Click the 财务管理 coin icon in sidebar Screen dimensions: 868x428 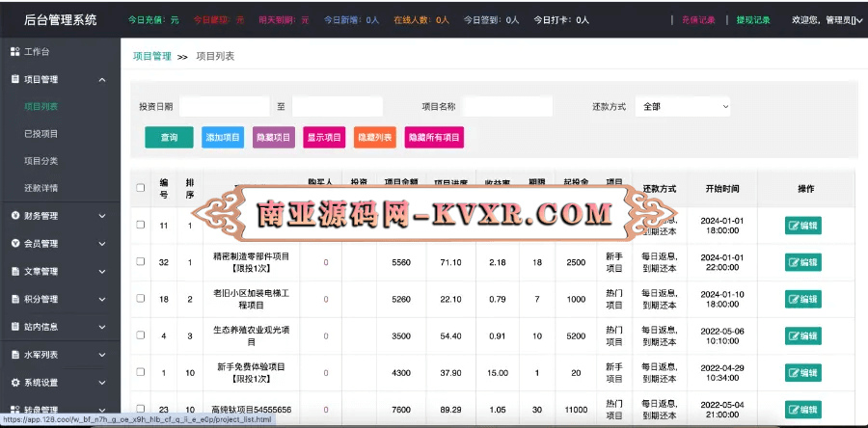click(x=15, y=216)
